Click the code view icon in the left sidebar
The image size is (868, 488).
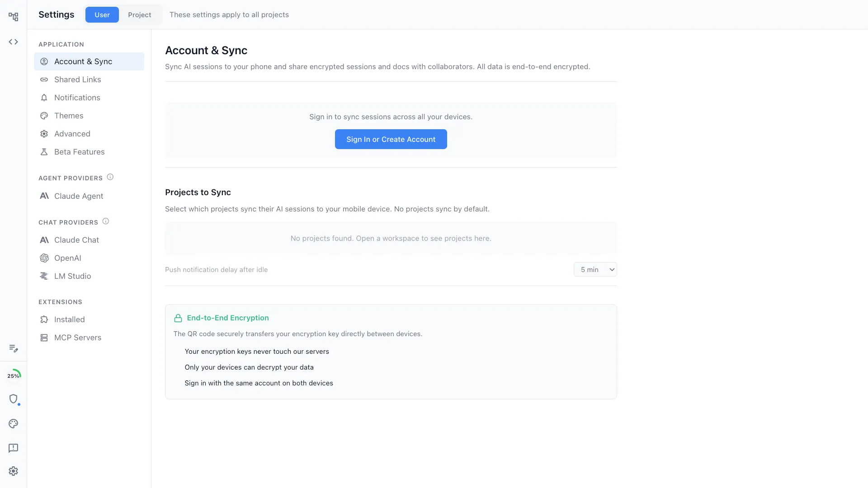click(x=14, y=42)
